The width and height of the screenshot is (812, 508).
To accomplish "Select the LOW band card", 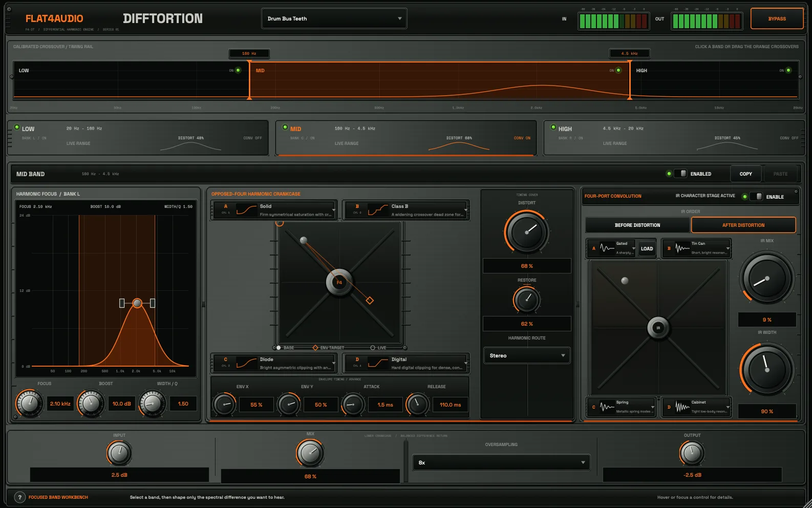I will (138, 137).
